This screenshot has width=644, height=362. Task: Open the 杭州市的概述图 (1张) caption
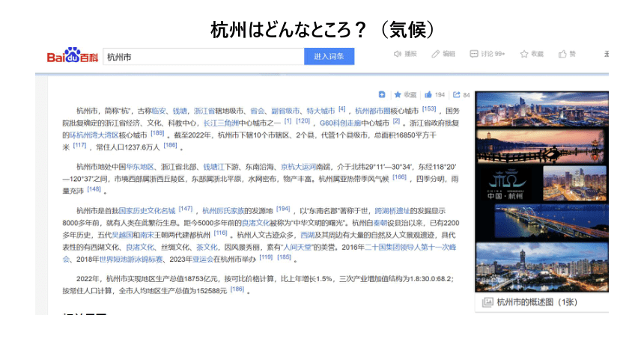pos(537,302)
